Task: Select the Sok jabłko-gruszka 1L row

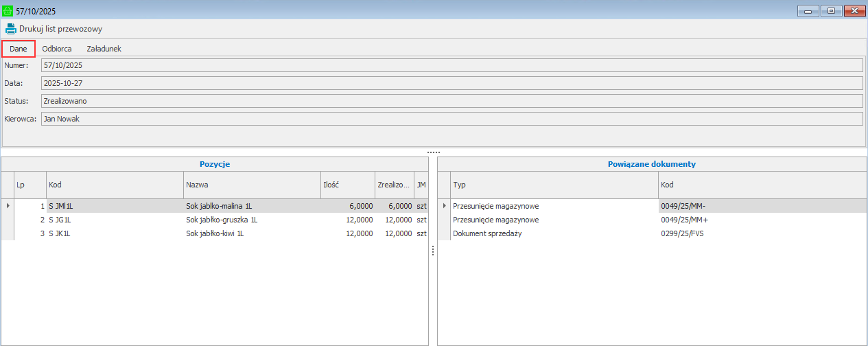Action: coord(221,220)
